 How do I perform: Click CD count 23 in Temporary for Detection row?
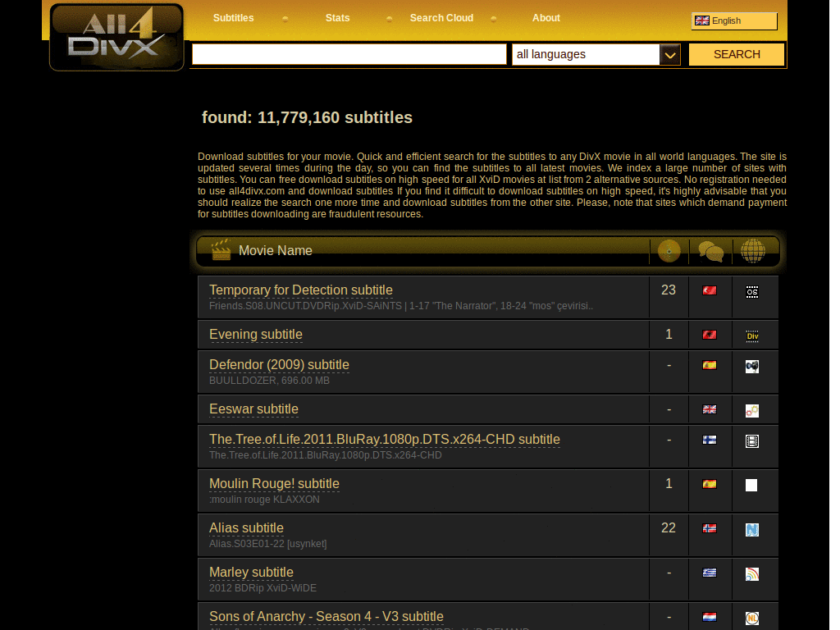point(669,290)
